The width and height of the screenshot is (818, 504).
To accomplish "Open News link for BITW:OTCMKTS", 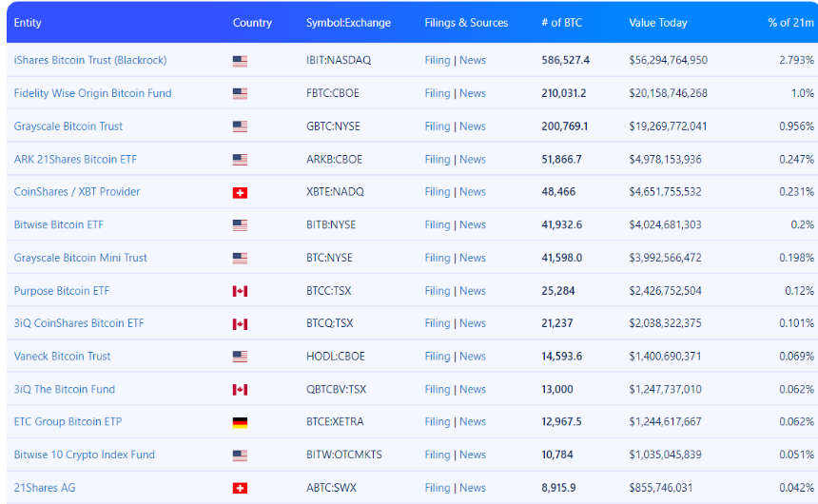I will (x=473, y=455).
